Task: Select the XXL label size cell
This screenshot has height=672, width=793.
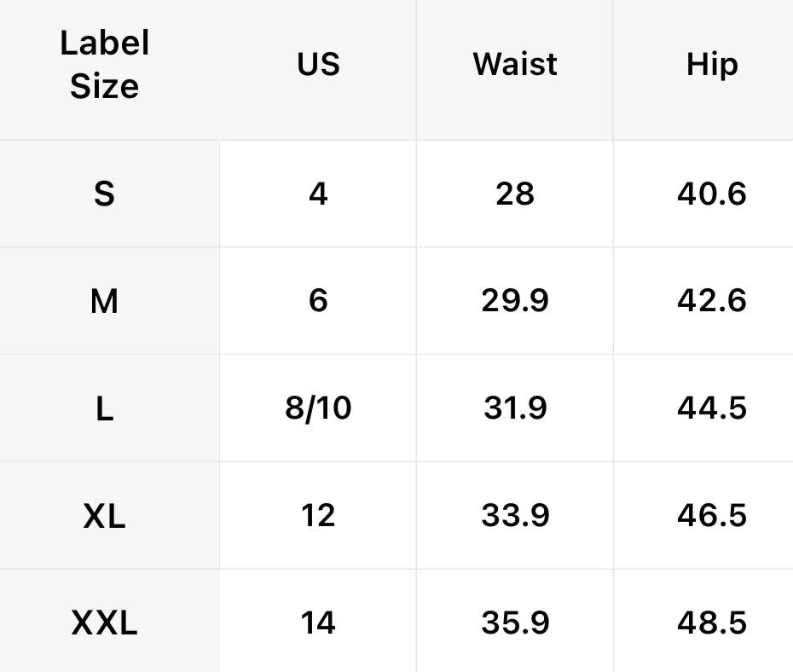Action: [104, 623]
